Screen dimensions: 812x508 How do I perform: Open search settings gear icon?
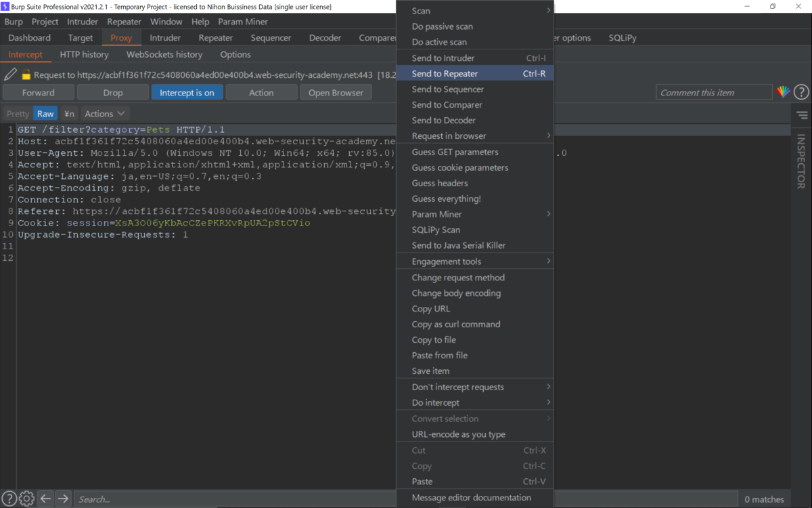pos(26,499)
